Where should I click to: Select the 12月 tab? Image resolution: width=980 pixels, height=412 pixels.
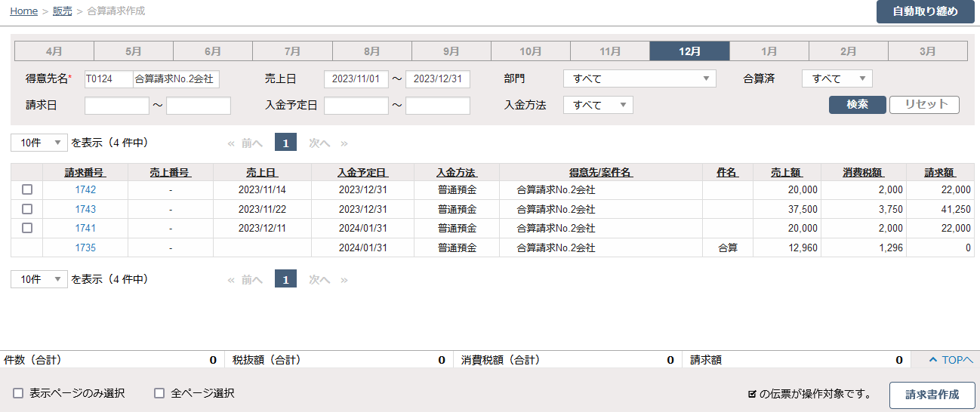point(689,51)
